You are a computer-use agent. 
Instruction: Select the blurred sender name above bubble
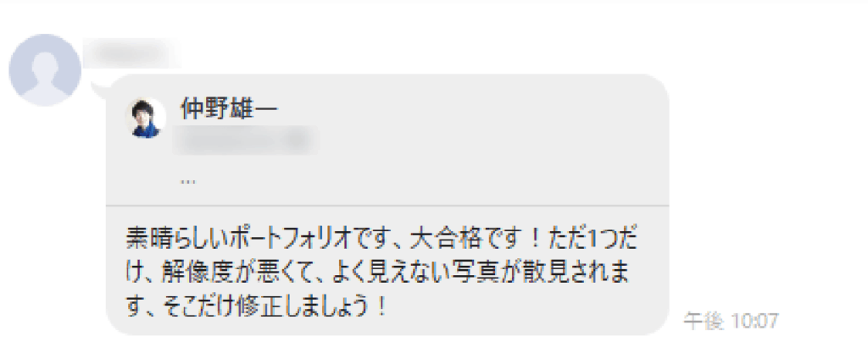point(131,52)
